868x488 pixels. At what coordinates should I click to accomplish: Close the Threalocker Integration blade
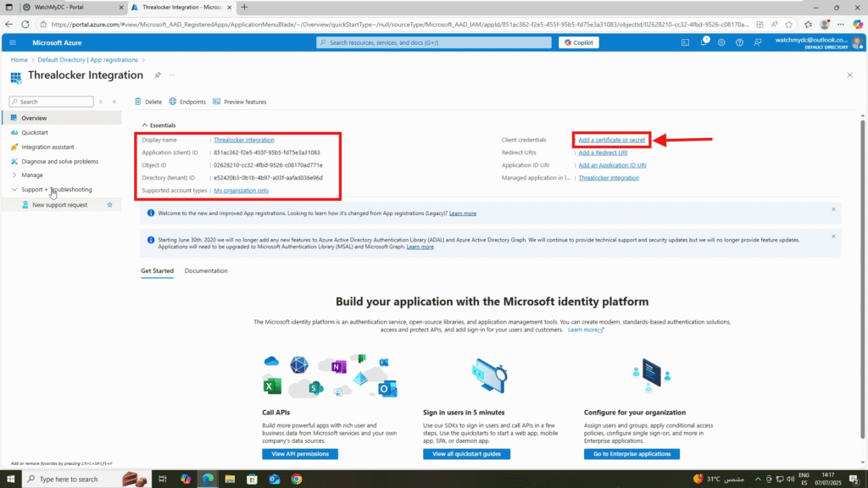pyautogui.click(x=849, y=75)
